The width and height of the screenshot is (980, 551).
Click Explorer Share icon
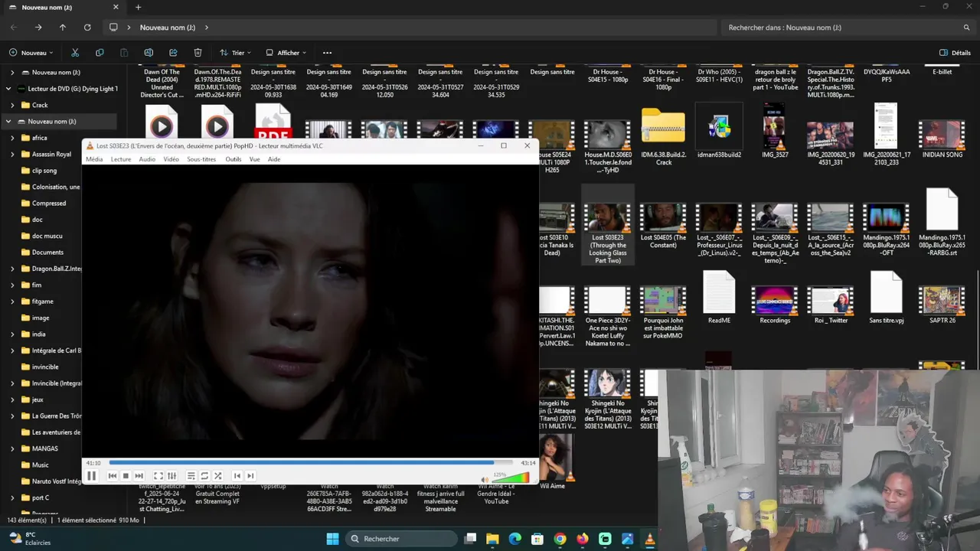click(173, 53)
